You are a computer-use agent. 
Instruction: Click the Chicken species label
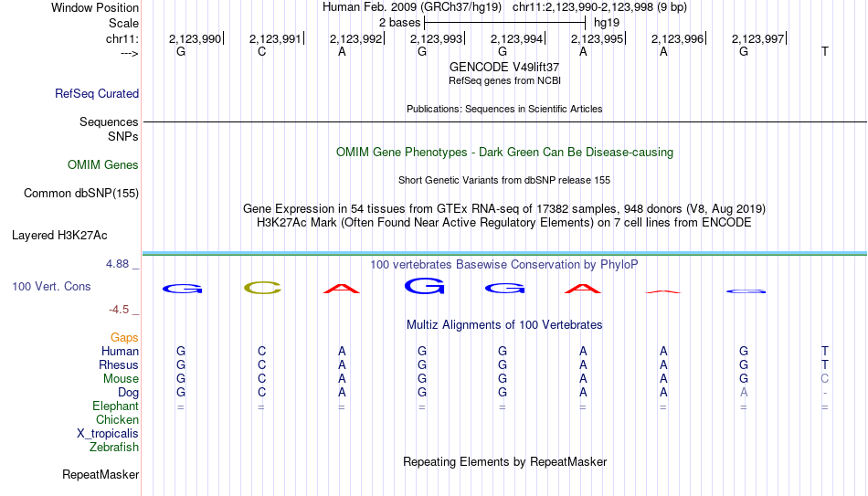point(117,419)
